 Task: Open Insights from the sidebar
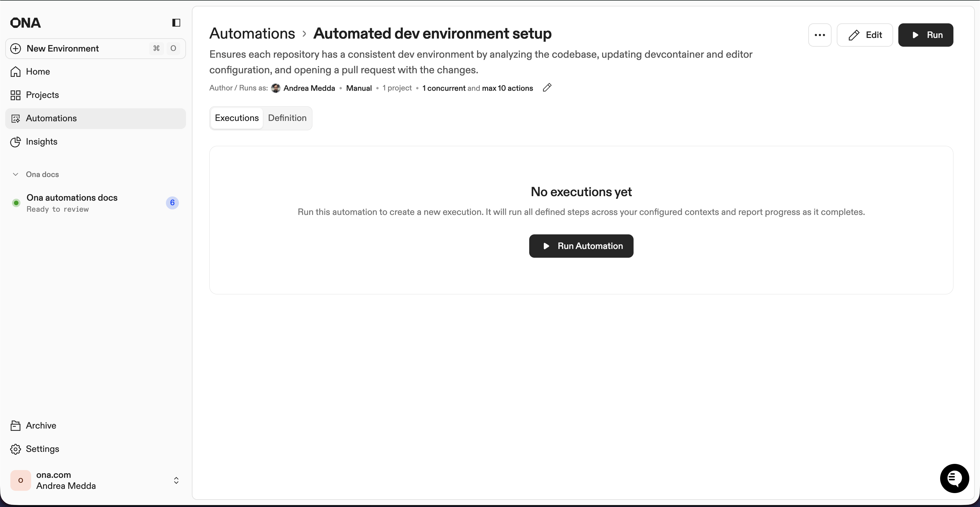pos(41,142)
